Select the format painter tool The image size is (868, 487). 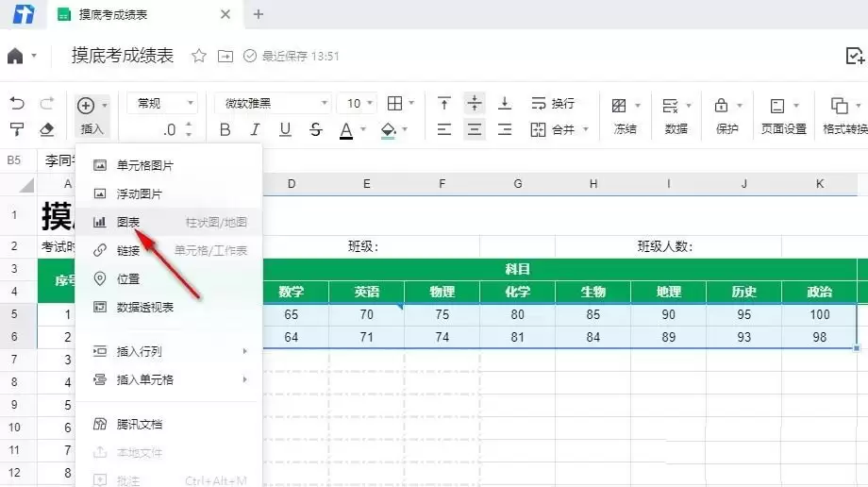[x=16, y=129]
